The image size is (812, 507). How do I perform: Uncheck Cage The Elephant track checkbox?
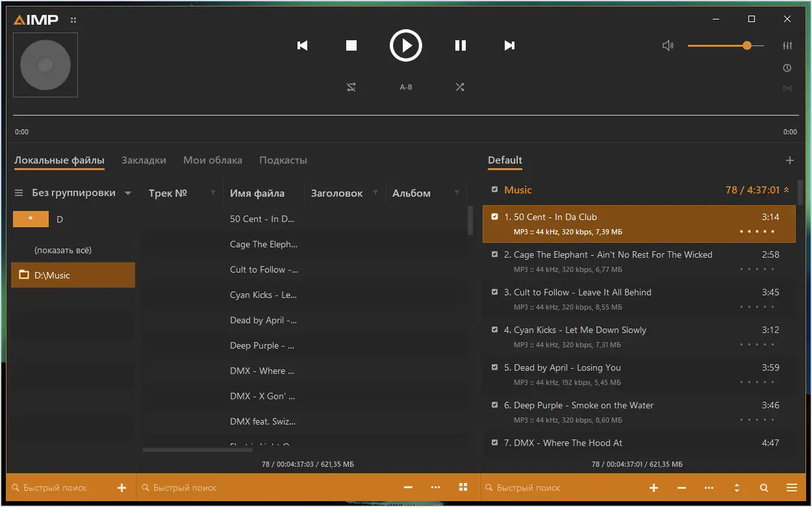click(x=495, y=254)
